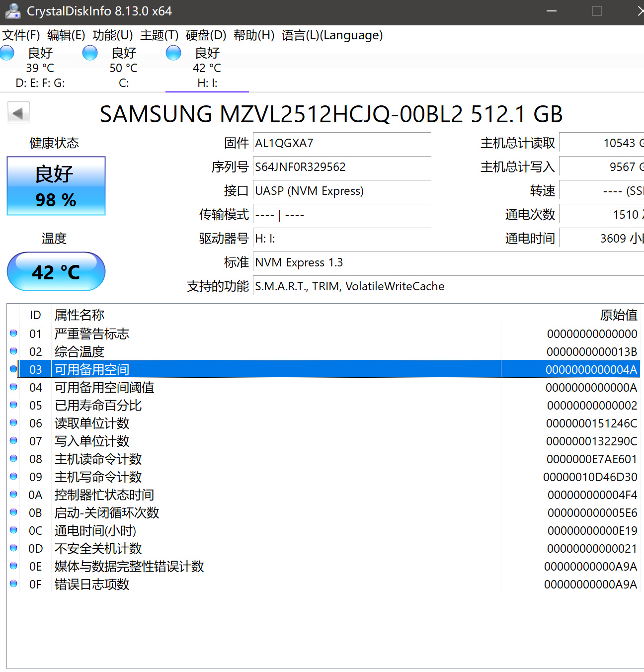
Task: Minimize the CrystalDiskInfo window
Action: pos(552,11)
